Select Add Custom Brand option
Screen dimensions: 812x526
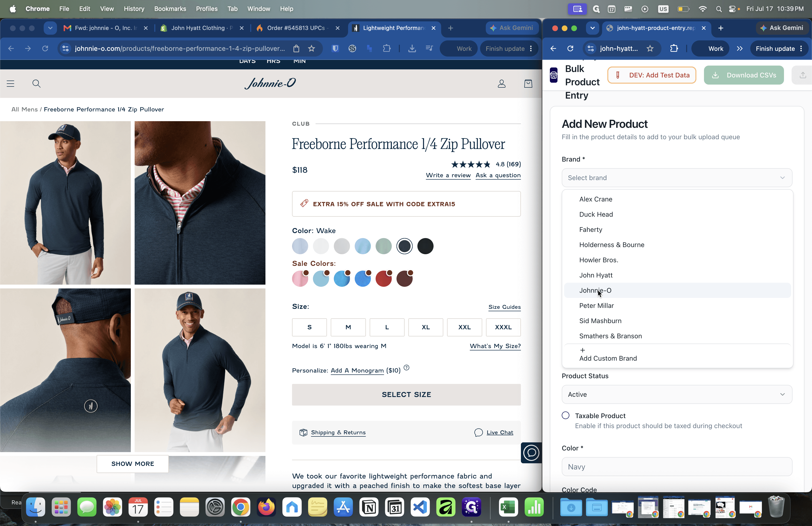(677, 355)
